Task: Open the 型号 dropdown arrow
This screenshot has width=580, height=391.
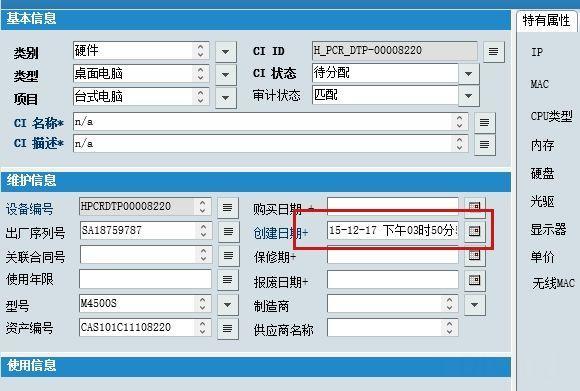Action: tap(228, 305)
